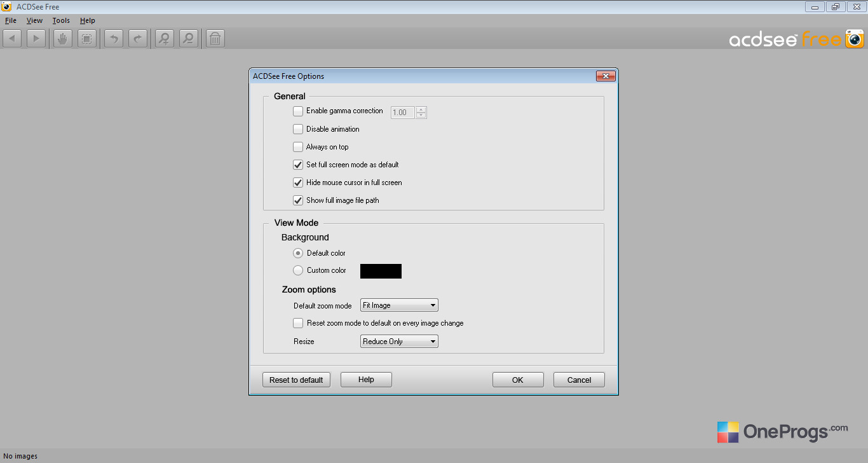This screenshot has width=868, height=463.
Task: Close the ACDSee Free Options dialog
Action: (606, 76)
